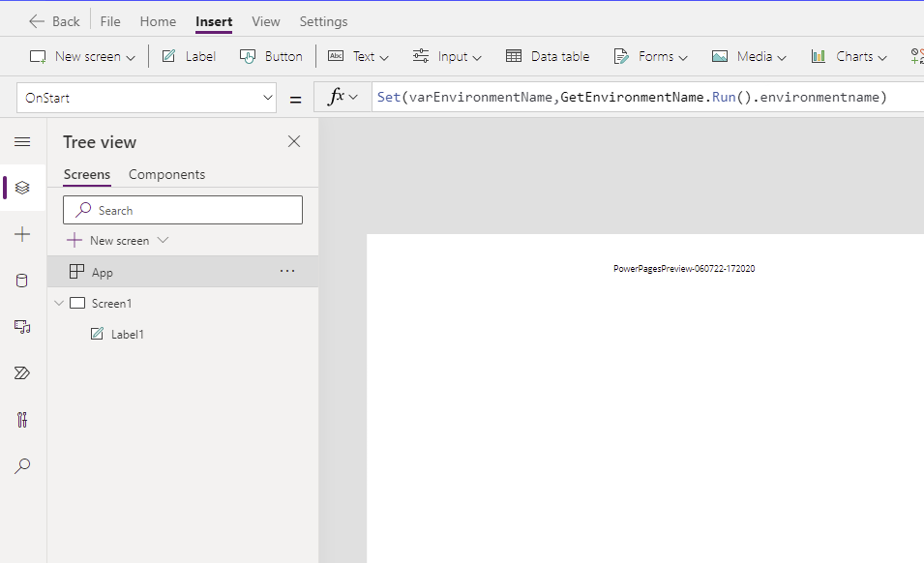This screenshot has height=563, width=924.
Task: Click New screen in Tree view
Action: point(118,240)
